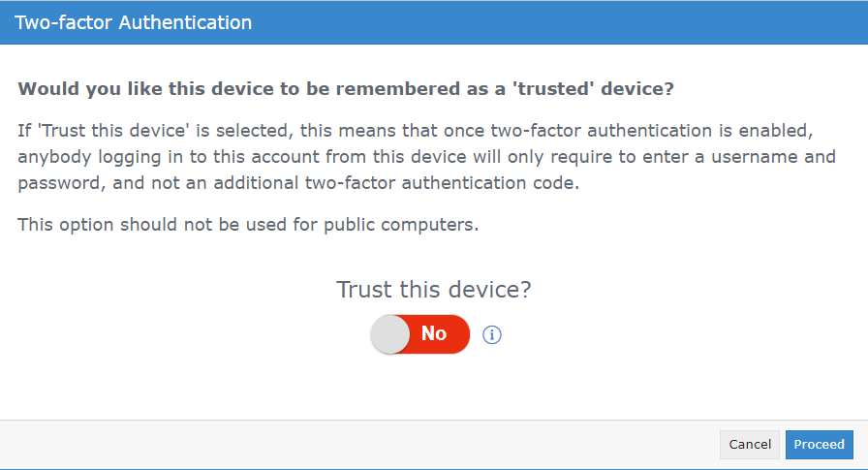Viewport: 868px width, 470px height.
Task: Click the paragraph starting "If 'Trust this device'"
Action: pyautogui.click(x=427, y=157)
